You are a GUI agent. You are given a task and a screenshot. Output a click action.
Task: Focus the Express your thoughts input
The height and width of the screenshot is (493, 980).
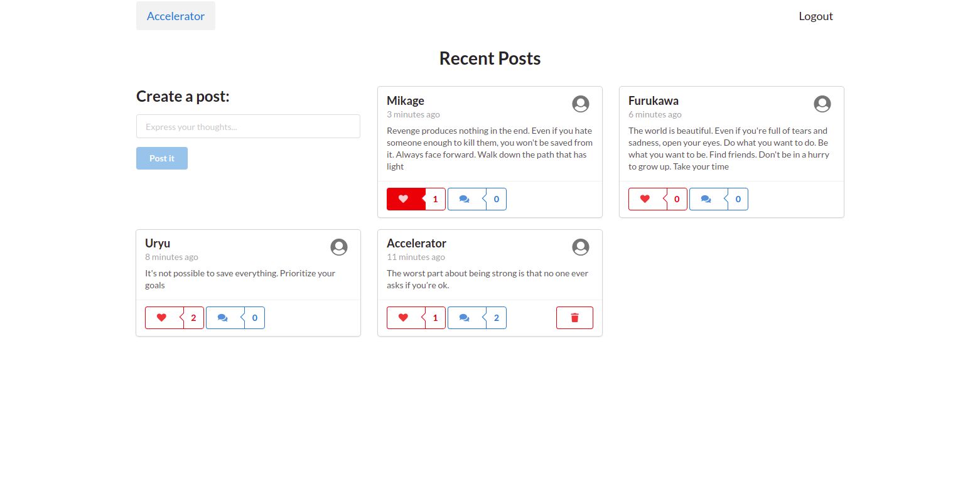pos(248,126)
